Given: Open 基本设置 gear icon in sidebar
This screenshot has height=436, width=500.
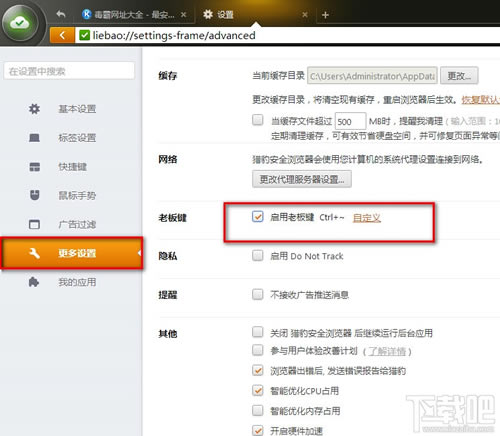Looking at the screenshot, I should click(x=34, y=109).
